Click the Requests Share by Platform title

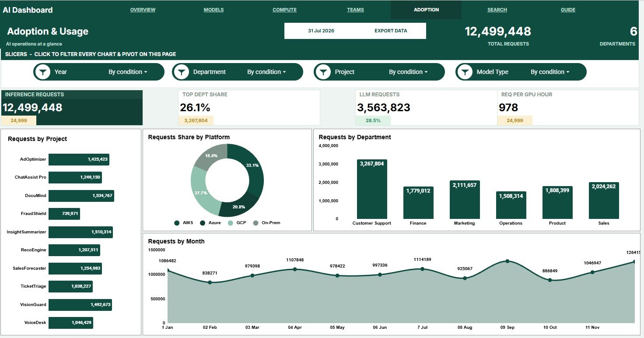point(189,137)
